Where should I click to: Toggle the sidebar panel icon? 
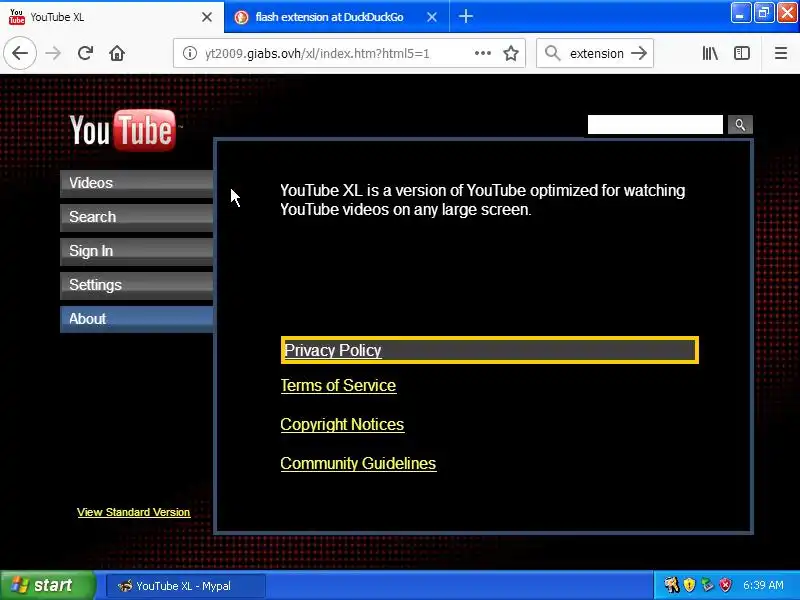pos(742,53)
